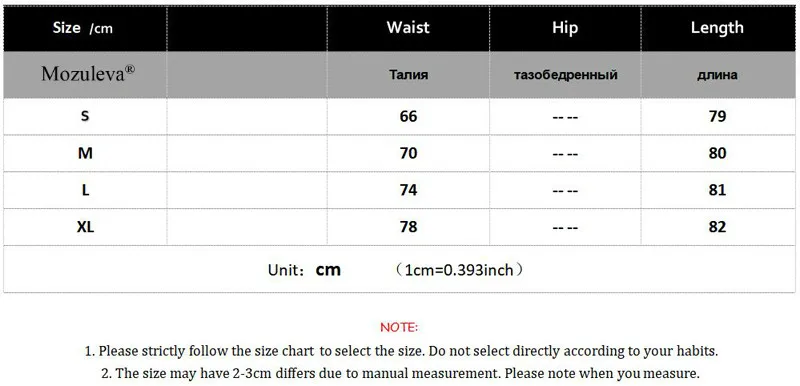Image resolution: width=800 pixels, height=386 pixels.
Task: Click the Size /cm header cell
Action: coord(85,29)
